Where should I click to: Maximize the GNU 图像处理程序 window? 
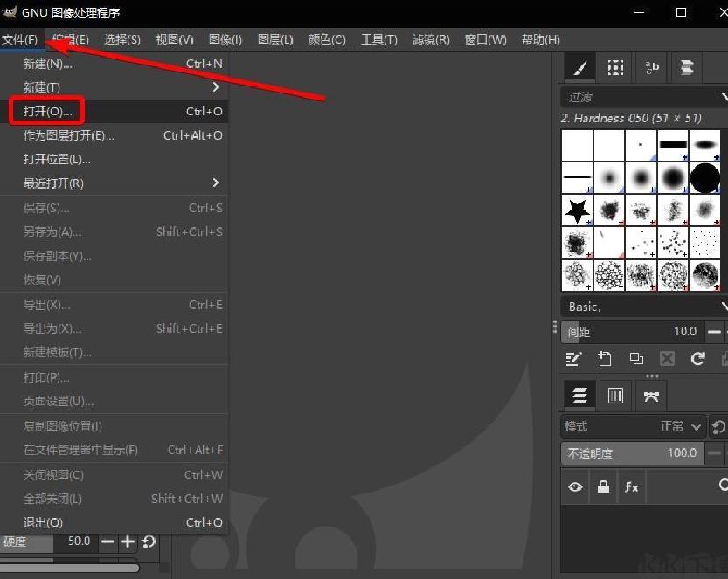(681, 12)
